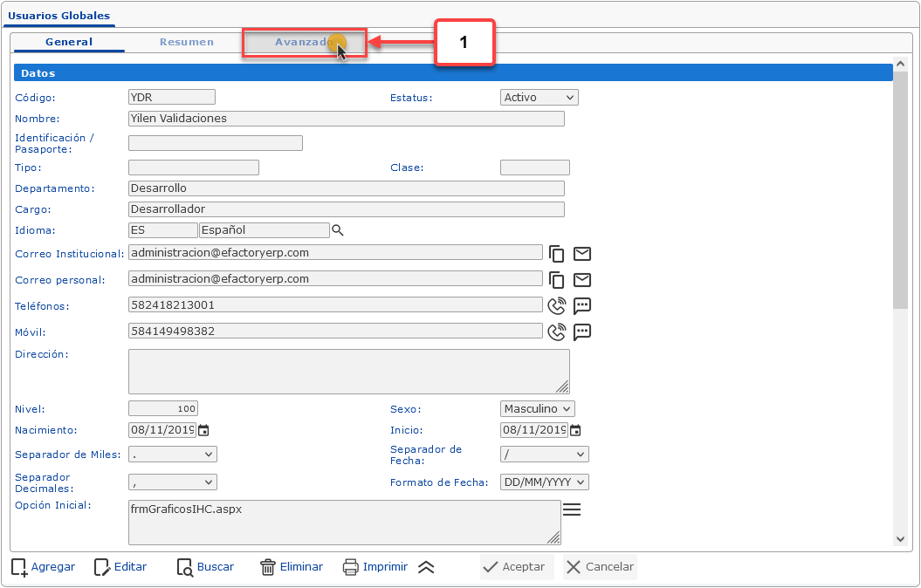This screenshot has width=921, height=588.
Task: Expand the Estatus dropdown
Action: 540,98
